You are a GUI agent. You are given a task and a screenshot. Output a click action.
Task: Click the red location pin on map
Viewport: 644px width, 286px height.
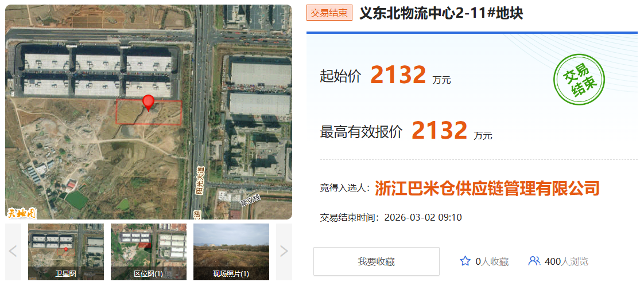(148, 102)
